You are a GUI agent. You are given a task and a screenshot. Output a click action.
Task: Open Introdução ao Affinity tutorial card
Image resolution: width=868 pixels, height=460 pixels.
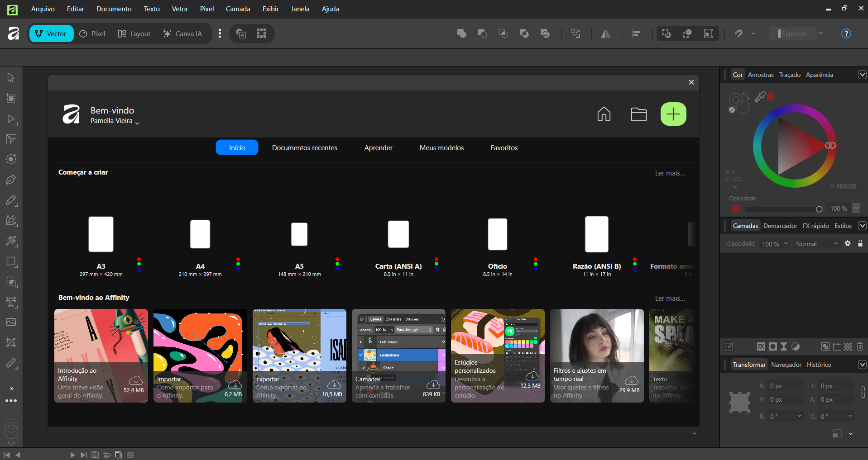(101, 356)
